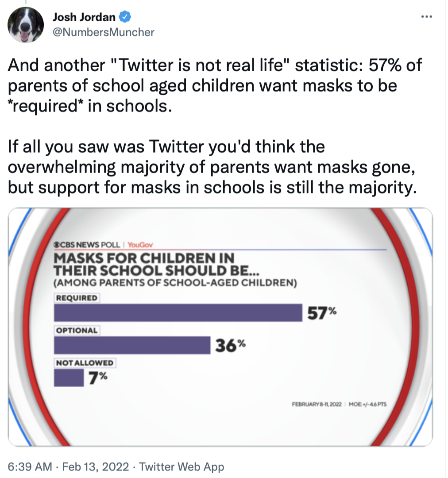The width and height of the screenshot is (448, 478).
Task: Click the small Not Allowed bar
Action: pyautogui.click(x=69, y=378)
